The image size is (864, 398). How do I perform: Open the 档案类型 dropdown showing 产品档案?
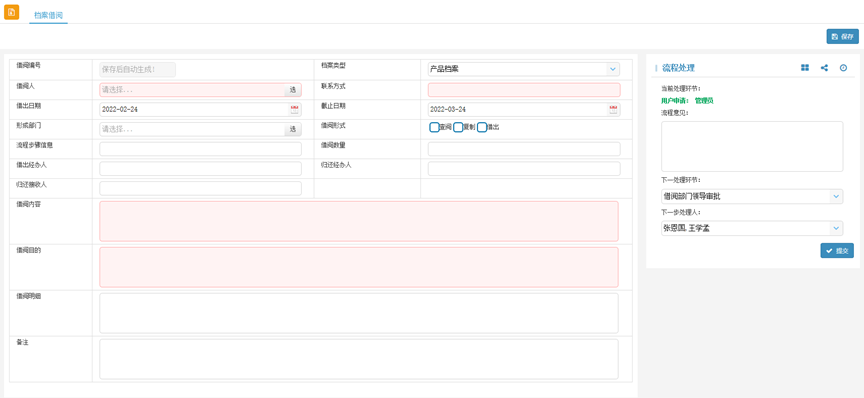523,69
